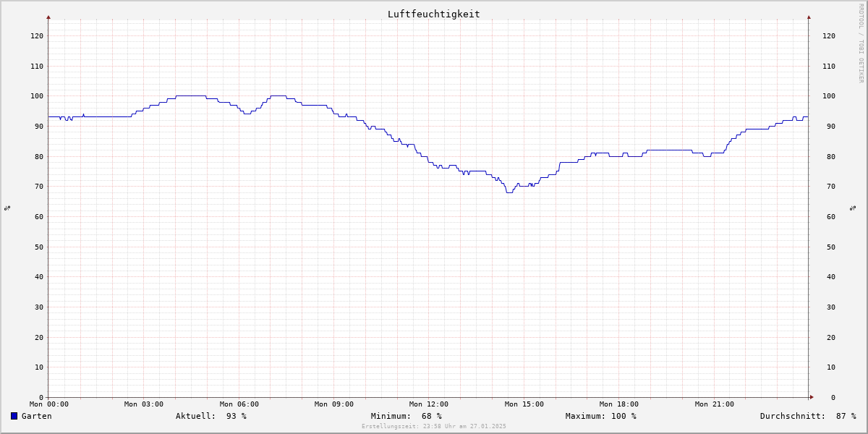The height and width of the screenshot is (434, 868).
Task: Click the RRDTOOL / TOBI OETIKER vertical text
Action: tap(861, 43)
